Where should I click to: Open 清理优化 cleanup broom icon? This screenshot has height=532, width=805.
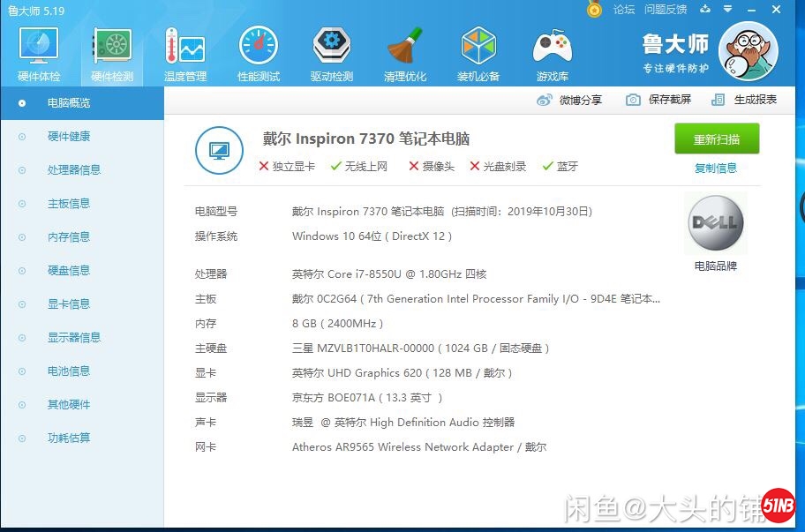(x=405, y=53)
